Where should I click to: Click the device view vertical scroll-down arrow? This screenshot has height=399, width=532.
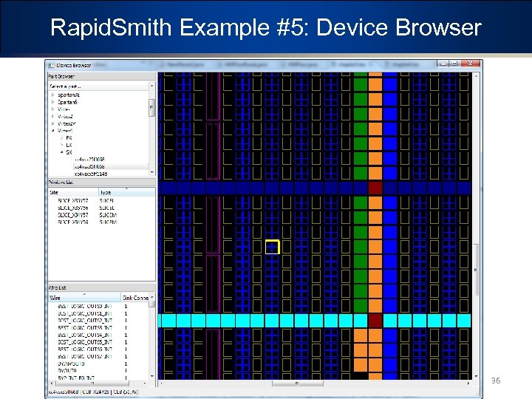click(476, 376)
